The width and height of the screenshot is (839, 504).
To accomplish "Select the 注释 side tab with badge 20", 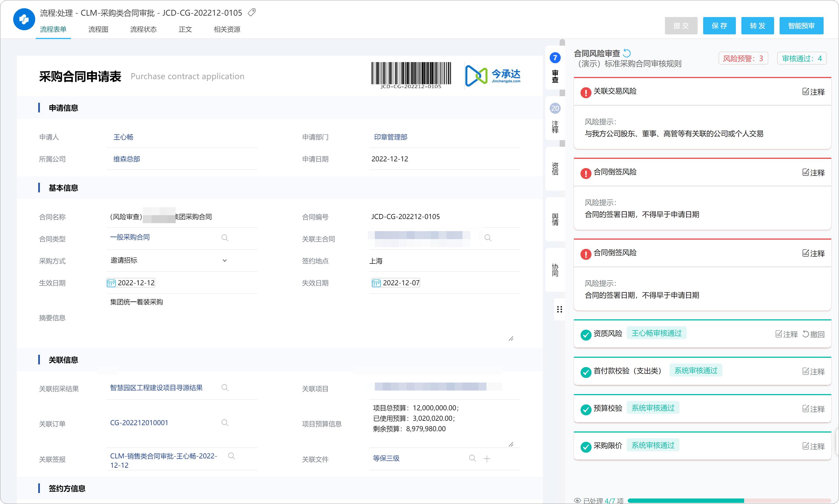I will (555, 118).
